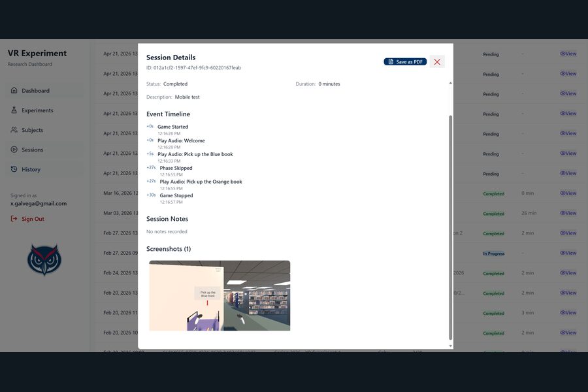
Task: View the Mar 03, 2026 session row
Action: click(568, 213)
